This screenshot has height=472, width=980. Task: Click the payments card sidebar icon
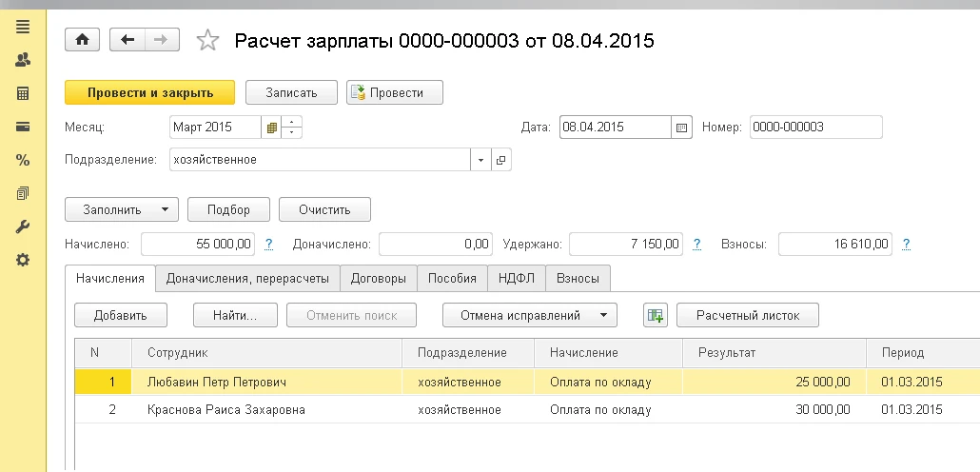tap(23, 127)
